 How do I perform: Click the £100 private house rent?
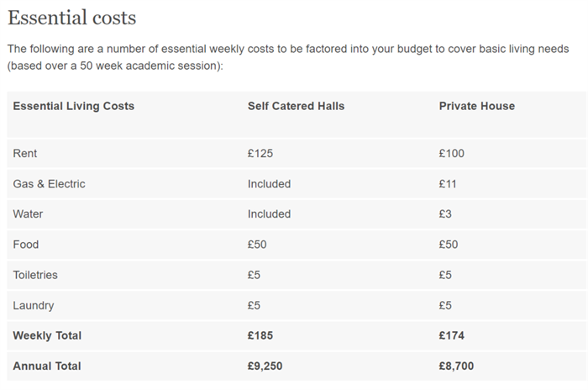coord(452,154)
